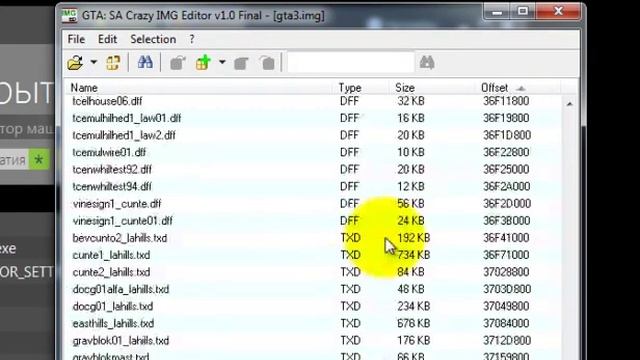640x360 pixels.
Task: Select file tcemulhilhed1_law01.dff
Action: [x=127, y=118]
